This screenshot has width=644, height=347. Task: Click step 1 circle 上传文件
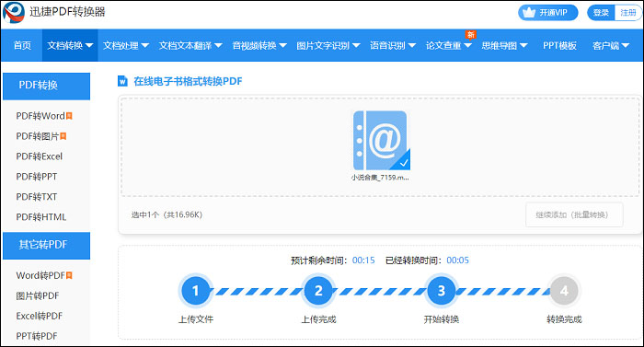(x=195, y=291)
